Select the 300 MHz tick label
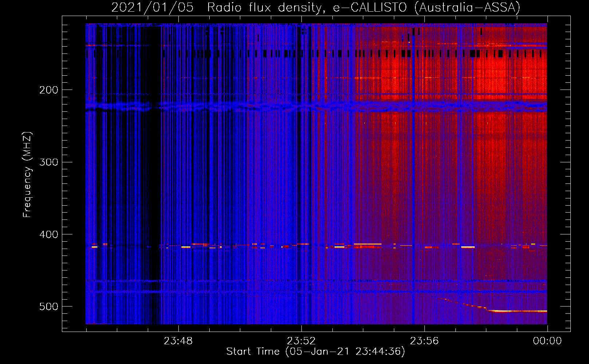The height and width of the screenshot is (364, 589). [49, 162]
